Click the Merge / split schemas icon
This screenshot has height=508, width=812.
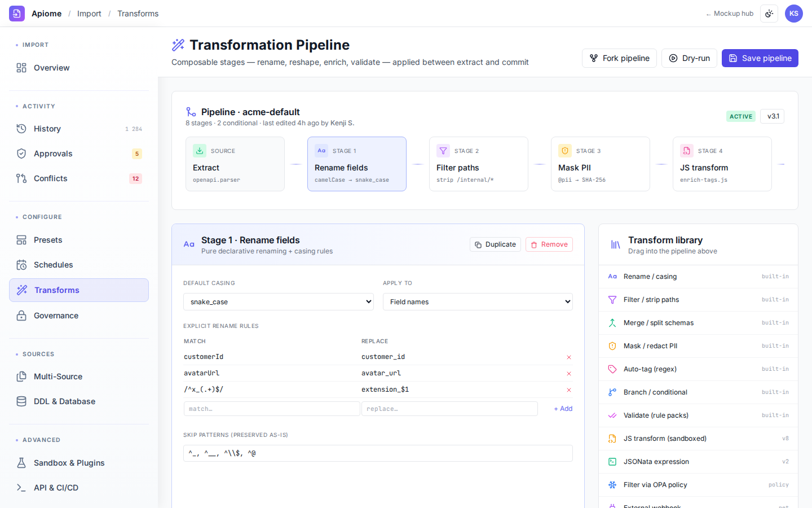point(612,323)
